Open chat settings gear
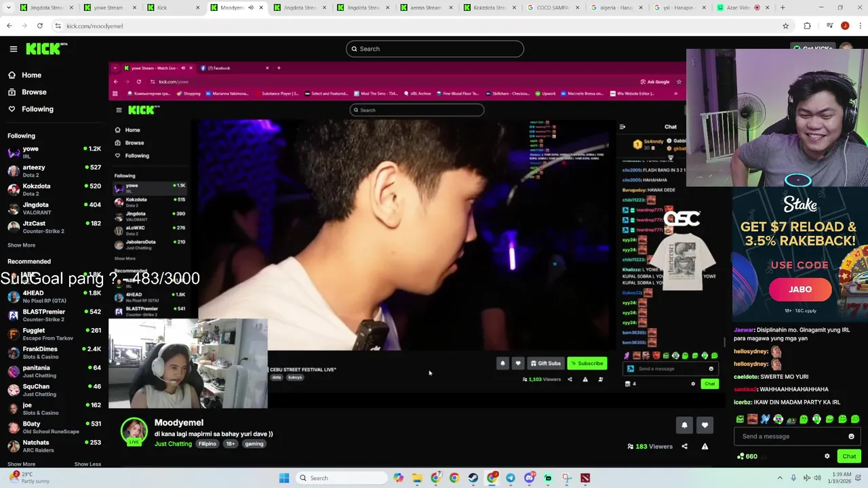The width and height of the screenshot is (868, 488). 827,456
